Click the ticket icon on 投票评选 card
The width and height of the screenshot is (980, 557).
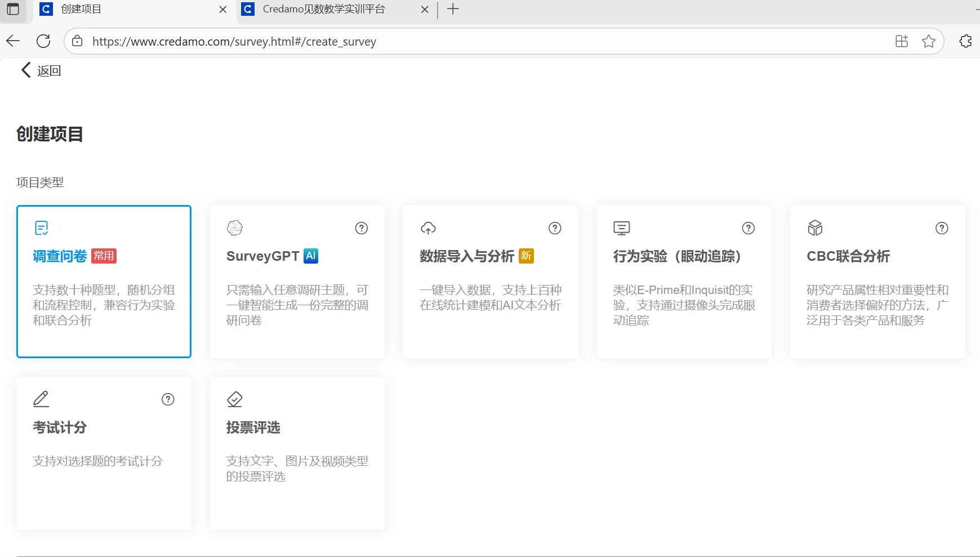(x=234, y=399)
